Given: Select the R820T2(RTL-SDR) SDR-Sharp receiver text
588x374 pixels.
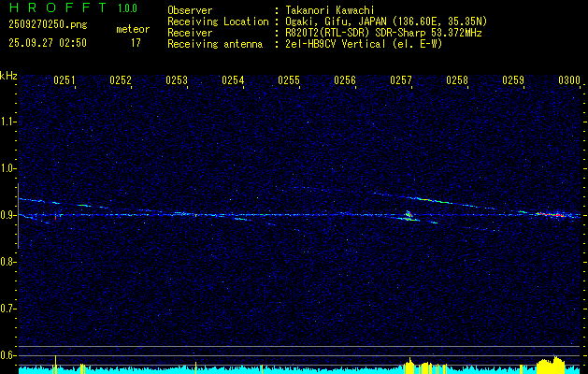Looking at the screenshot, I should pyautogui.click(x=383, y=33).
